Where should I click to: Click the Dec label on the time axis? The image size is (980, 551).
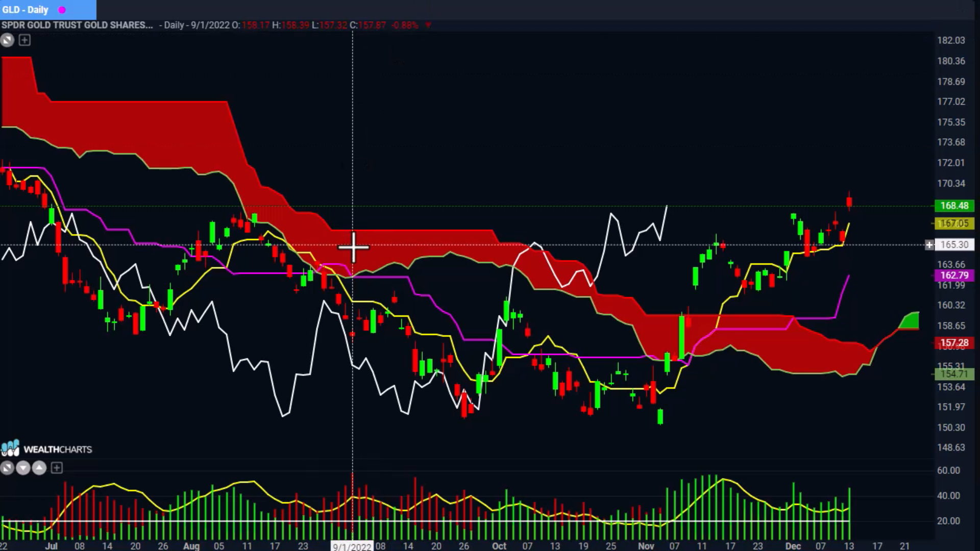[x=793, y=546]
